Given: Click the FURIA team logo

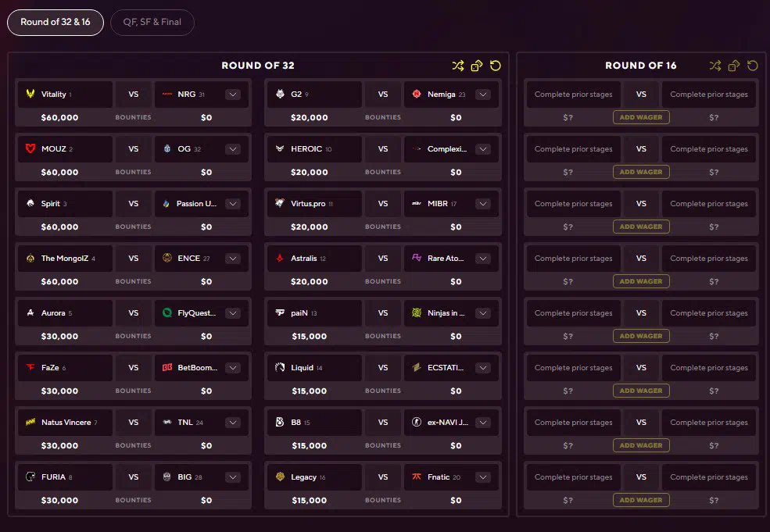Looking at the screenshot, I should tap(30, 477).
